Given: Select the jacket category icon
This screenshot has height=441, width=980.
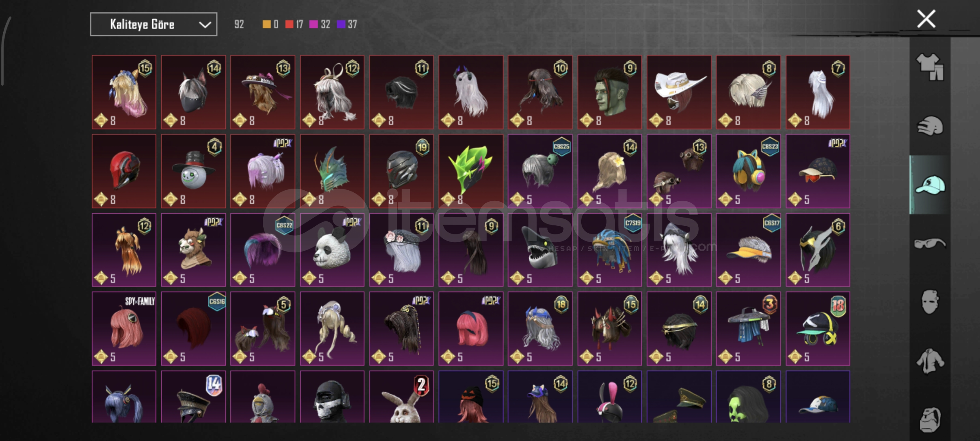Looking at the screenshot, I should 930,361.
